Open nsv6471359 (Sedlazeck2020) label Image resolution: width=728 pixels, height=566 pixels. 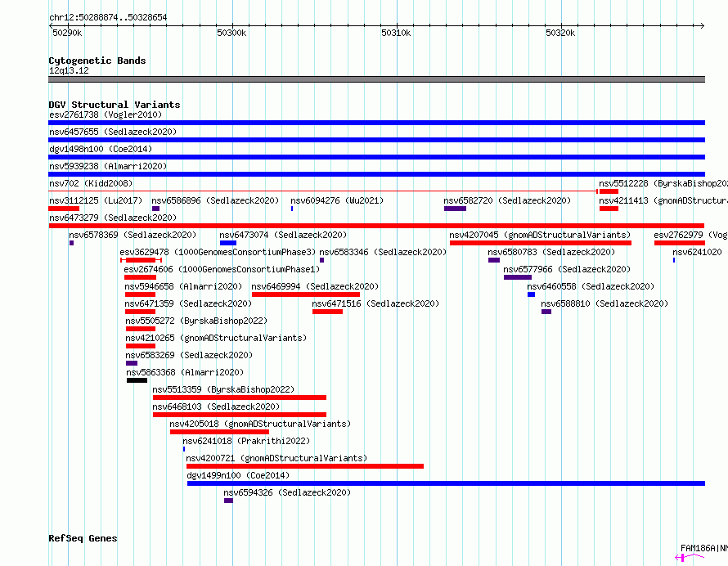pos(188,303)
